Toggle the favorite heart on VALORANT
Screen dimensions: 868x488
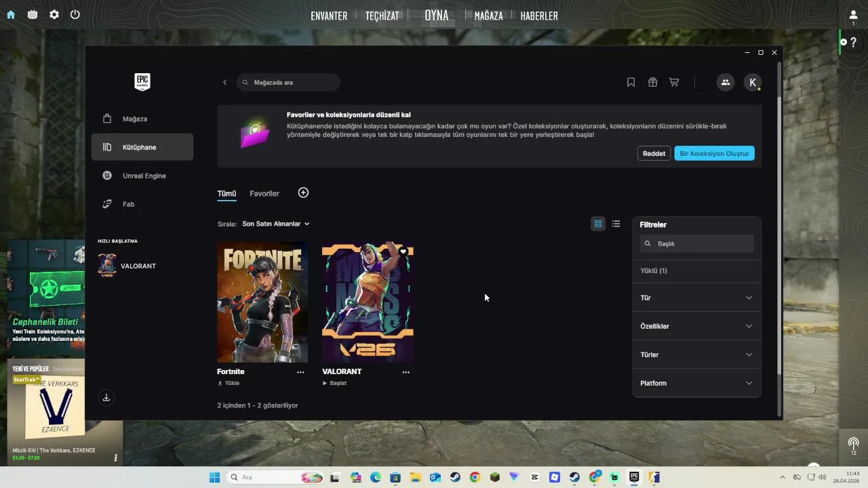[x=403, y=251]
